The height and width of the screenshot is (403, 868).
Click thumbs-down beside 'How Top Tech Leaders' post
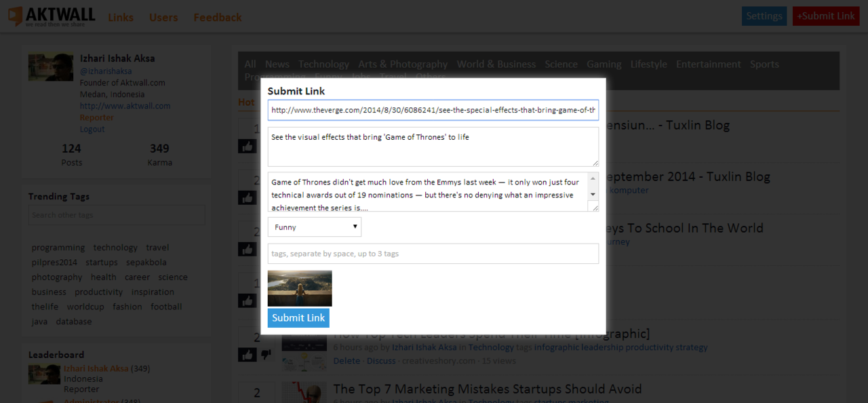pos(266,354)
